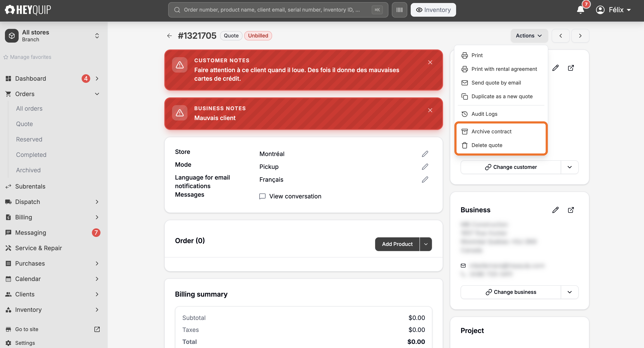Open Change business dropdown arrow
The width and height of the screenshot is (644, 348).
569,292
